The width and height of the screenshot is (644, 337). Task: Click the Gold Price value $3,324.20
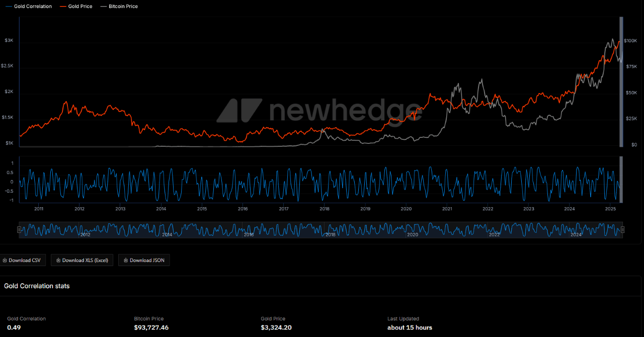(276, 328)
